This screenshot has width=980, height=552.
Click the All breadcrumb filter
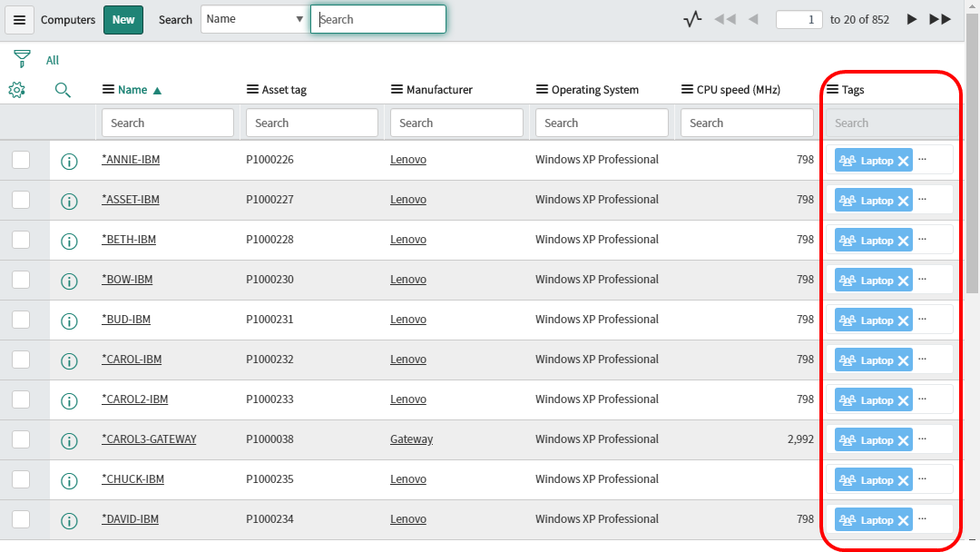52,60
